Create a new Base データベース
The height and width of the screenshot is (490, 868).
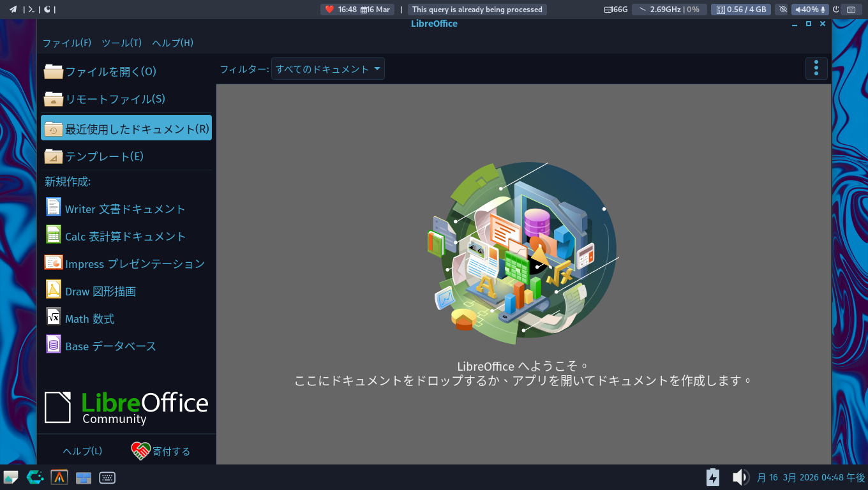(x=126, y=346)
